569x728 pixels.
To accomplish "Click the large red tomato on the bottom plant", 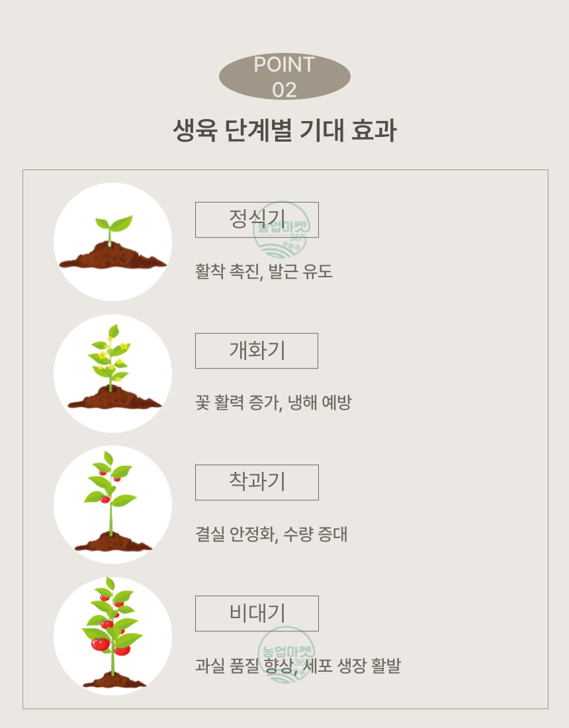I will click(101, 644).
